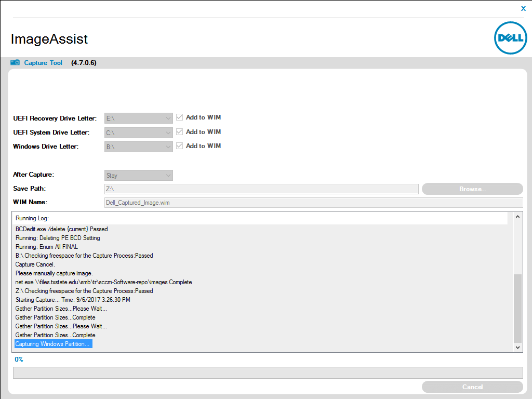Click the 'Windows Drive Letter:' label
The image size is (532, 399).
point(46,146)
